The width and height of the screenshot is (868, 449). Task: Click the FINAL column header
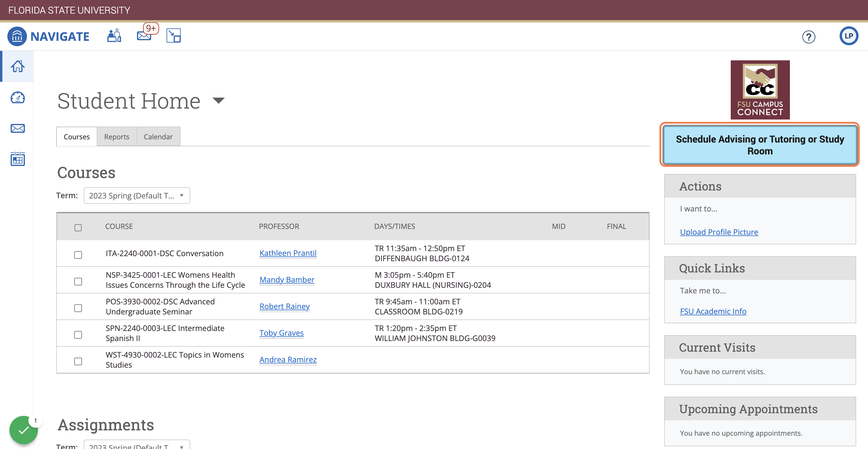(616, 227)
